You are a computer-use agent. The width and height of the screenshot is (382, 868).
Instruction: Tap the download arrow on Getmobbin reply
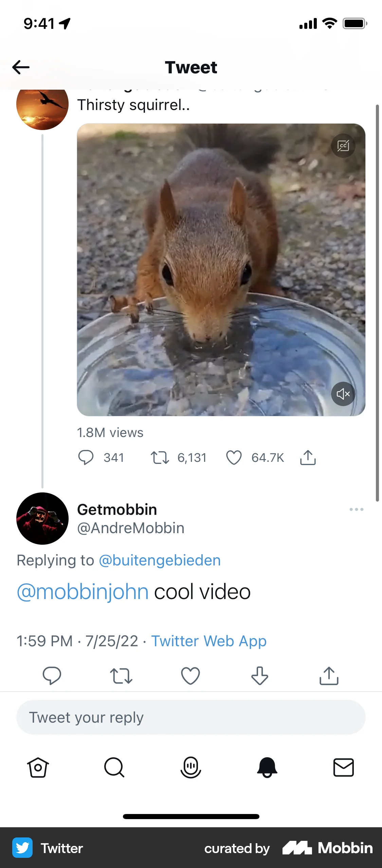click(x=260, y=675)
